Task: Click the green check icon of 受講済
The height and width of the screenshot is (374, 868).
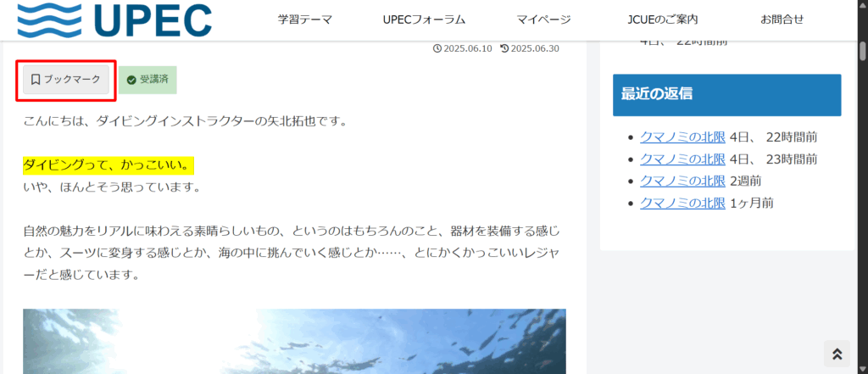Action: pyautogui.click(x=131, y=81)
